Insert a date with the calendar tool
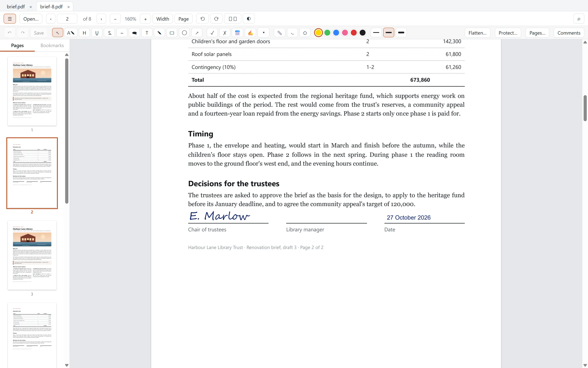 [237, 33]
